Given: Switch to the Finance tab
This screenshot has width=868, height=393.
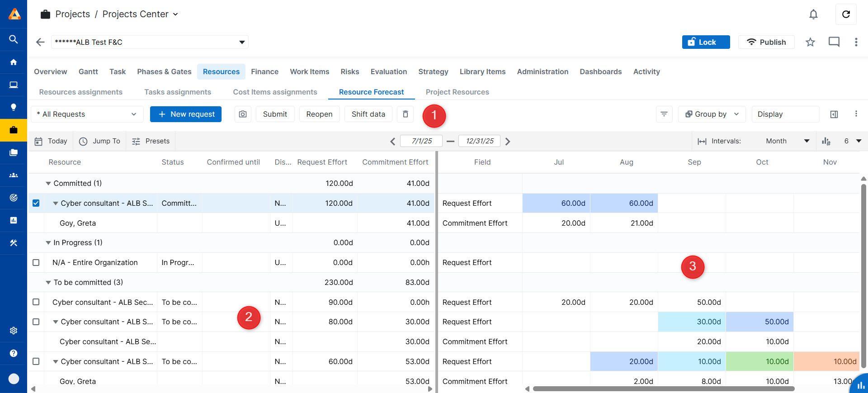Looking at the screenshot, I should pos(264,71).
